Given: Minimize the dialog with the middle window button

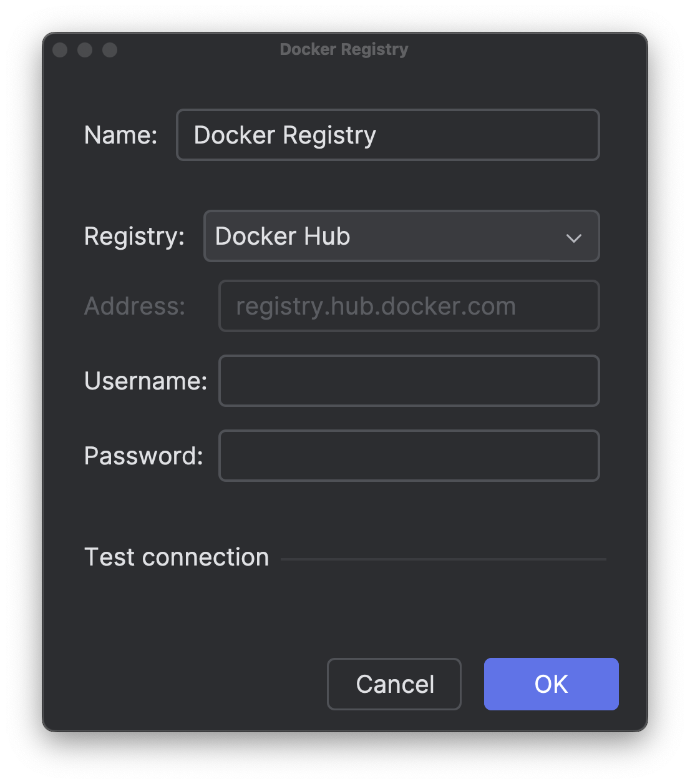Looking at the screenshot, I should [85, 50].
